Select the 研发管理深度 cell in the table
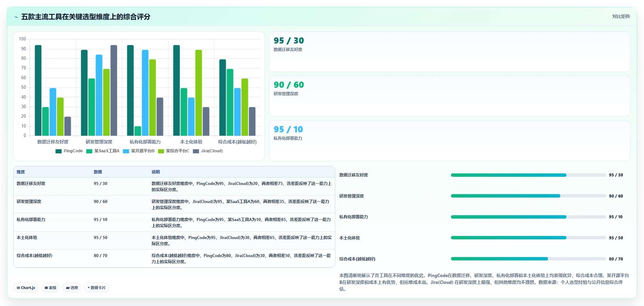644x306 pixels. (x=29, y=202)
